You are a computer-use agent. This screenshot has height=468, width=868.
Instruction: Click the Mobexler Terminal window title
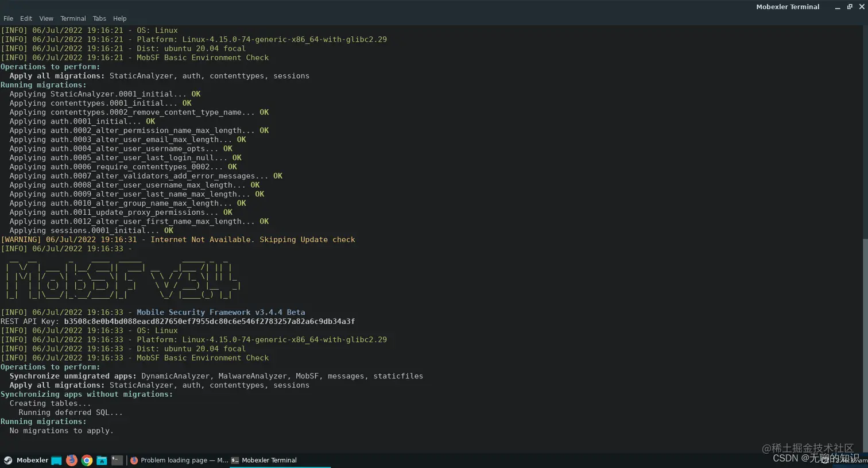point(788,7)
